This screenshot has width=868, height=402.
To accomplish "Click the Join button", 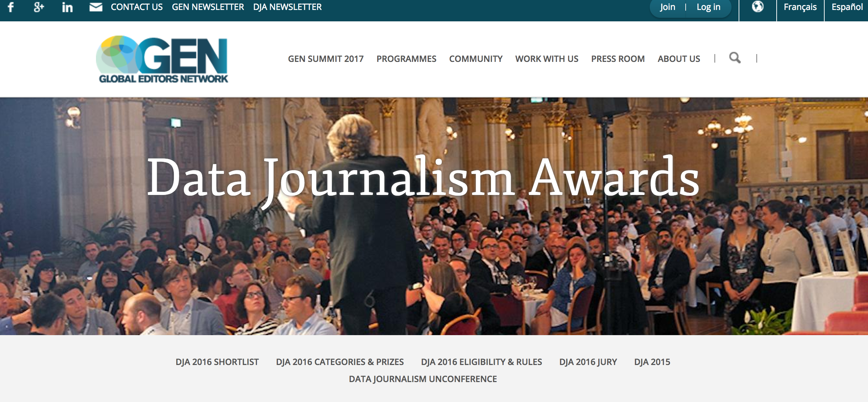I will (667, 7).
